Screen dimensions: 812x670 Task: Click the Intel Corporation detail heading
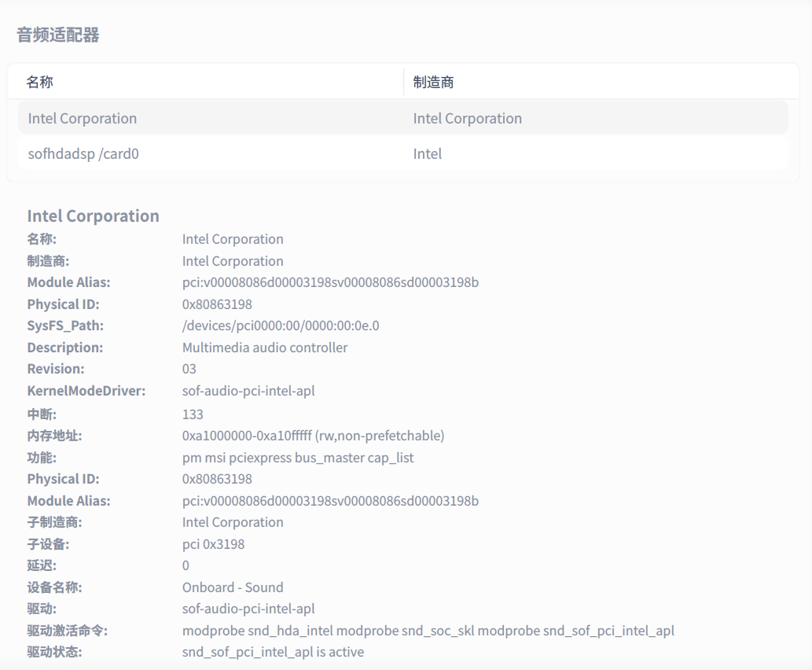click(x=93, y=215)
